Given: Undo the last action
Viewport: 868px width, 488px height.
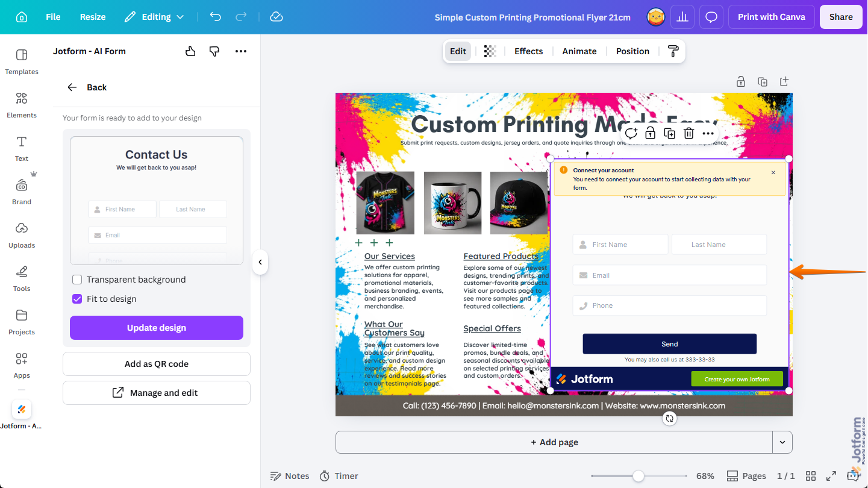Looking at the screenshot, I should (x=215, y=17).
